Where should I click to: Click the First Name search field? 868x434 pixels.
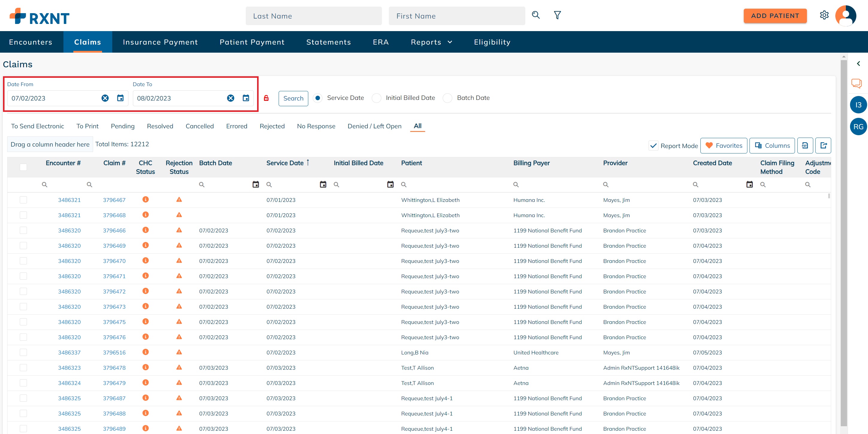pyautogui.click(x=456, y=16)
